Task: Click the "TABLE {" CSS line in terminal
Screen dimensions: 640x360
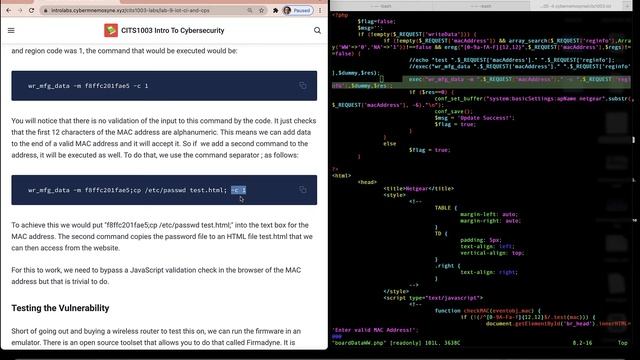Action: pos(446,208)
